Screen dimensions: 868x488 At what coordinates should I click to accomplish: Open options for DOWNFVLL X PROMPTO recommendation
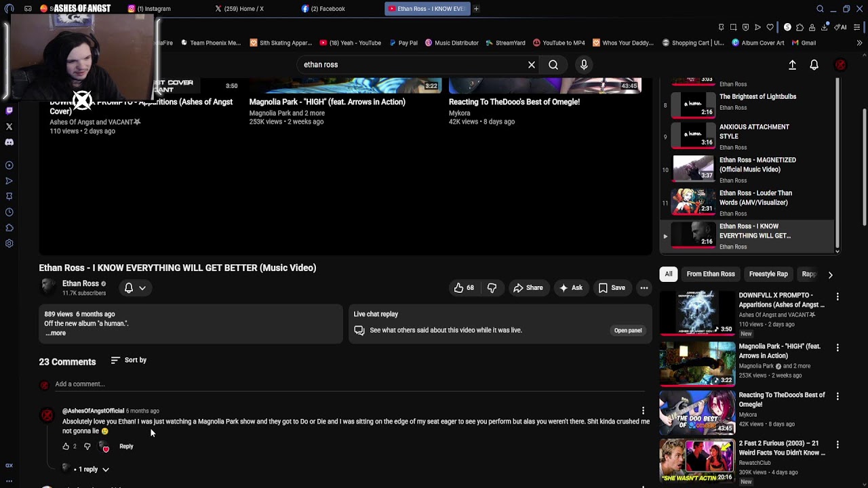click(x=837, y=297)
